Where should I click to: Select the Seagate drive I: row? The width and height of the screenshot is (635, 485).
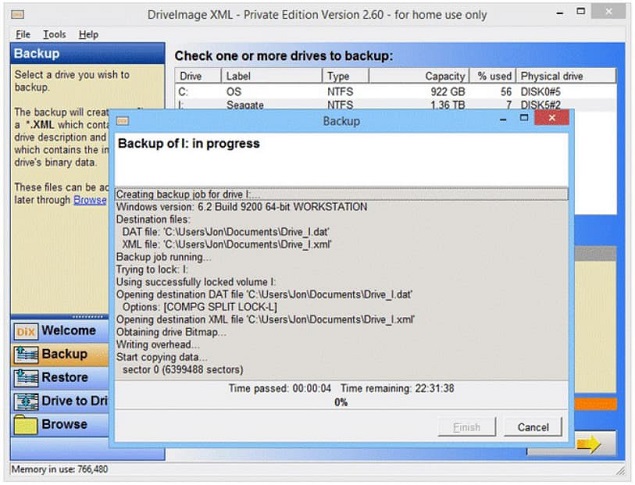tap(396, 104)
